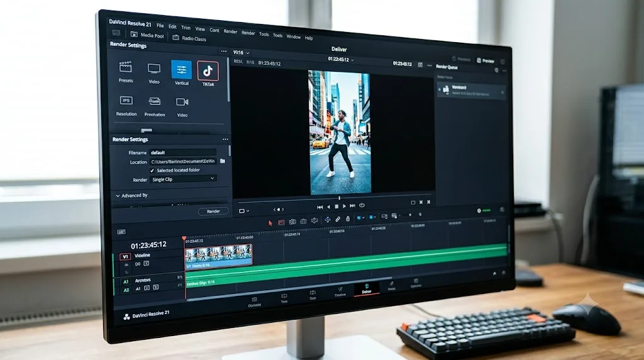Open the Presets clapperboard icon
The image size is (644, 360).
(x=125, y=67)
